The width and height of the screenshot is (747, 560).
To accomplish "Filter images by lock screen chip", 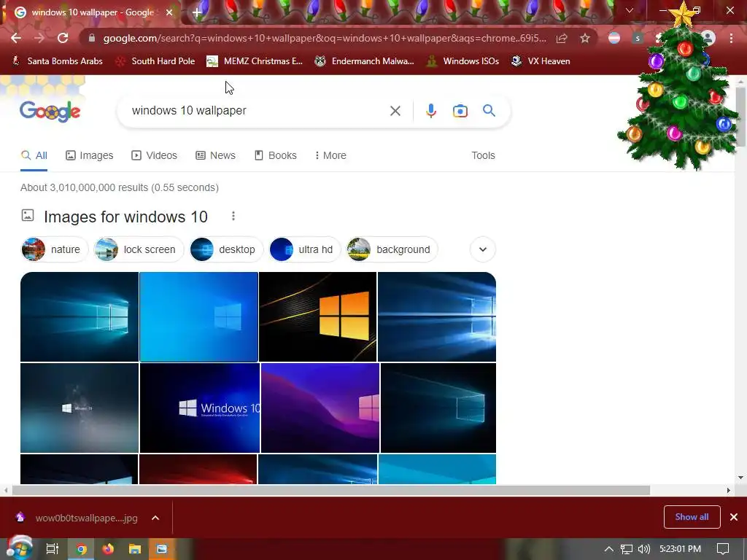I will [x=139, y=249].
